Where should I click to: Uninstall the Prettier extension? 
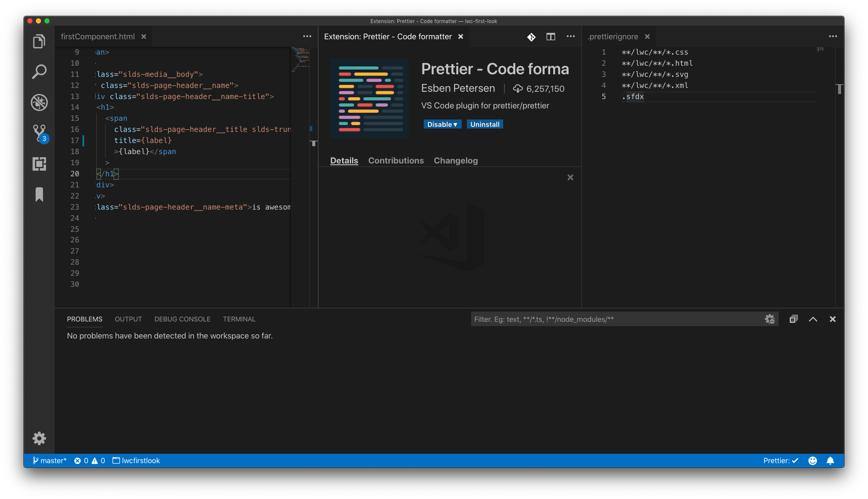[485, 124]
